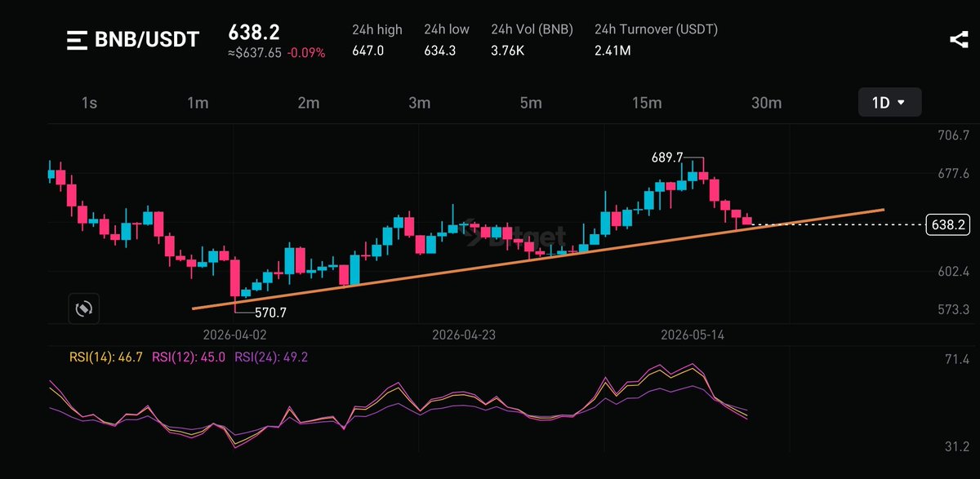
Task: Click the 24h Vol (BNB) label
Action: (532, 29)
